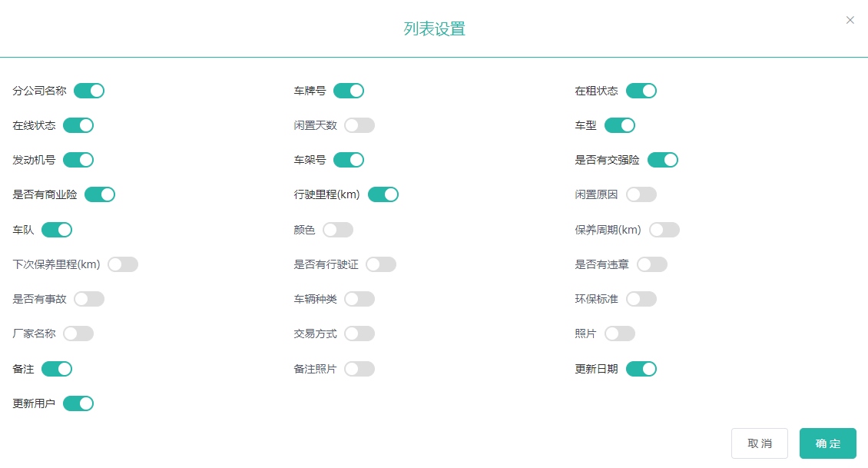Image resolution: width=868 pixels, height=468 pixels.
Task: Click the 确定 button
Action: [x=827, y=443]
